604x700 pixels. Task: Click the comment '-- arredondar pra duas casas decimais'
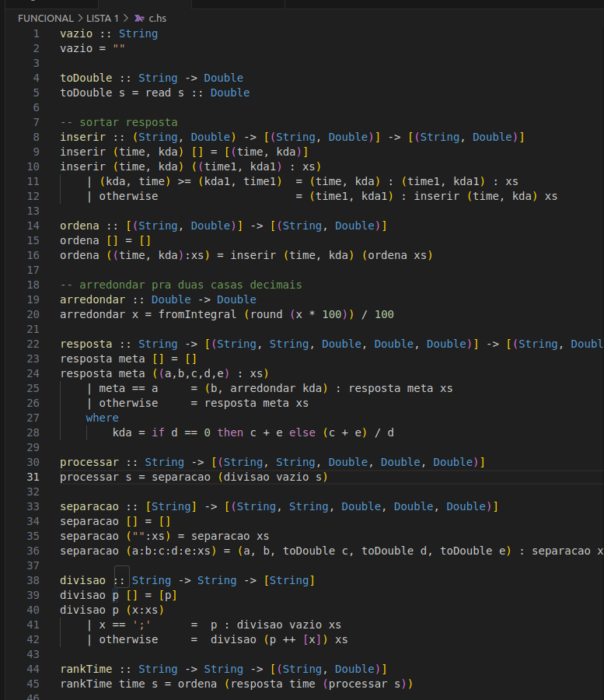click(180, 285)
